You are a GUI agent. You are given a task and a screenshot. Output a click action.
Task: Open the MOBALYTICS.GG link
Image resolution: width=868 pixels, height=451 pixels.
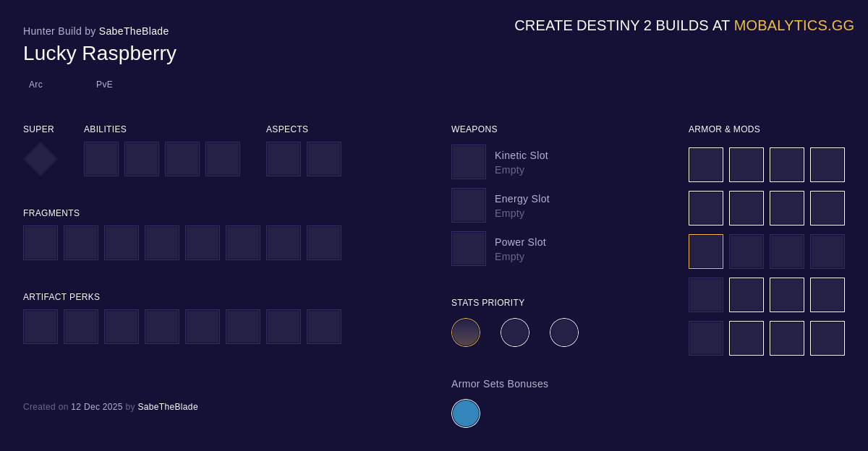coord(793,25)
